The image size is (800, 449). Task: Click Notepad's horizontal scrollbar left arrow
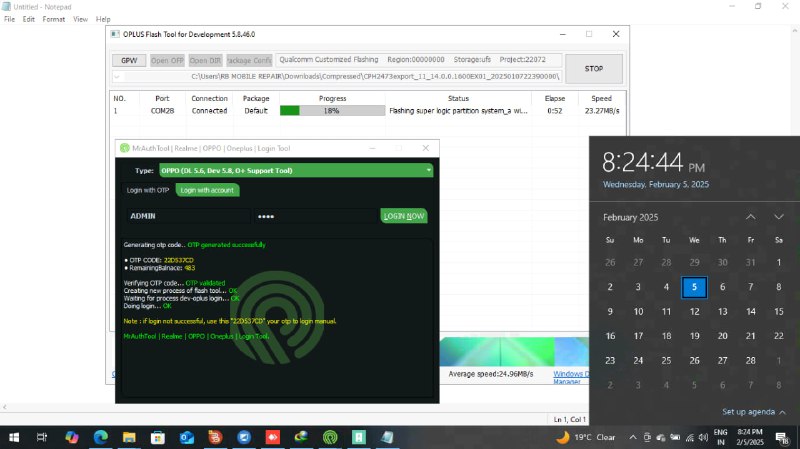5,407
